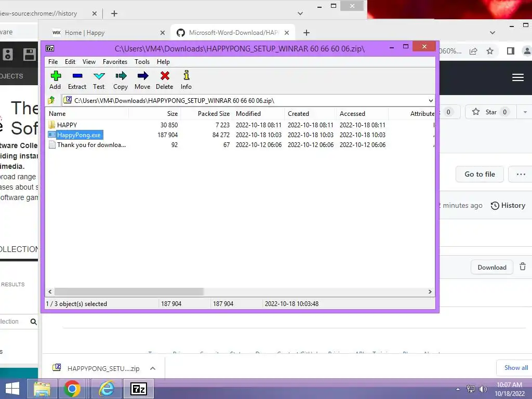Open the Favorites menu

(115, 62)
